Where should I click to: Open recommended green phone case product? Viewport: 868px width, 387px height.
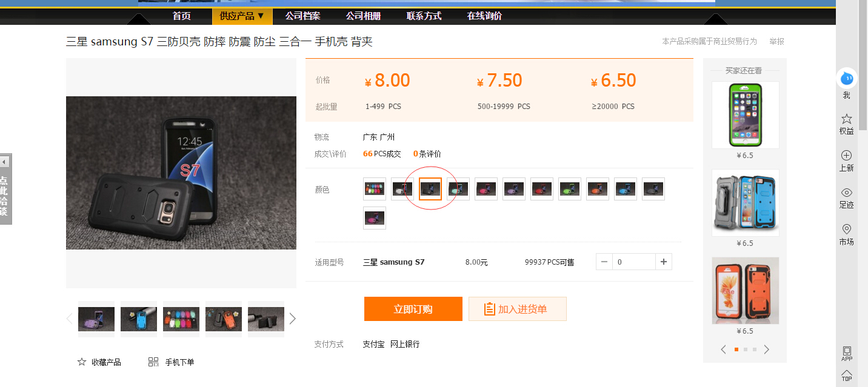(x=745, y=115)
